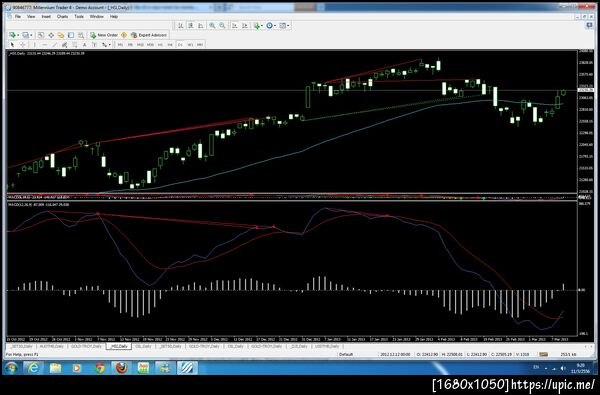Open the Help menu

click(114, 16)
